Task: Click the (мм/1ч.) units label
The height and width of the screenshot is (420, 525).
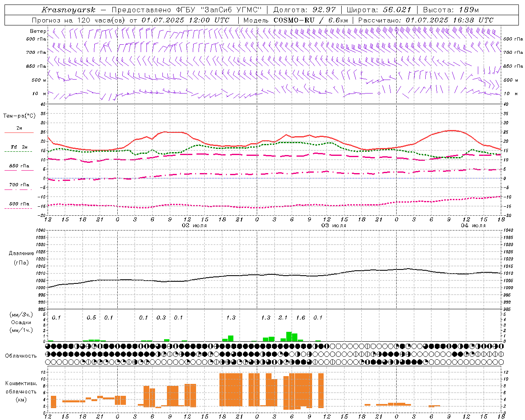Action: tap(21, 330)
